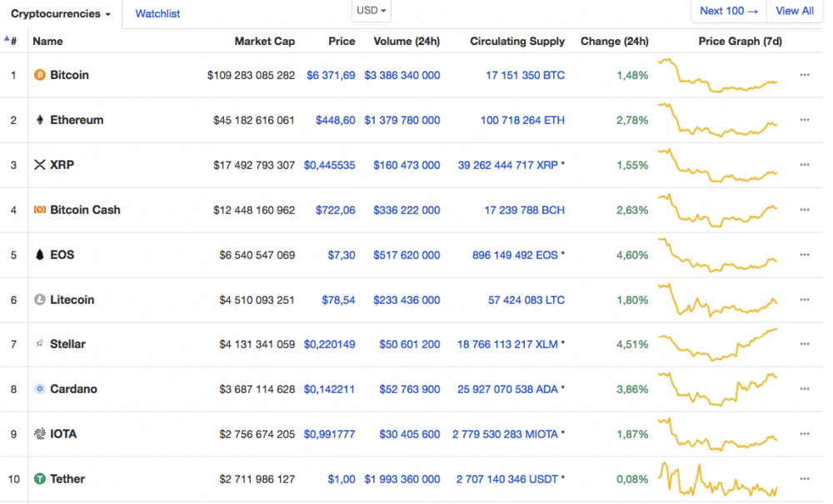The width and height of the screenshot is (833, 504).
Task: Click Bitcoin Cash volume $336 222 000
Action: click(407, 210)
